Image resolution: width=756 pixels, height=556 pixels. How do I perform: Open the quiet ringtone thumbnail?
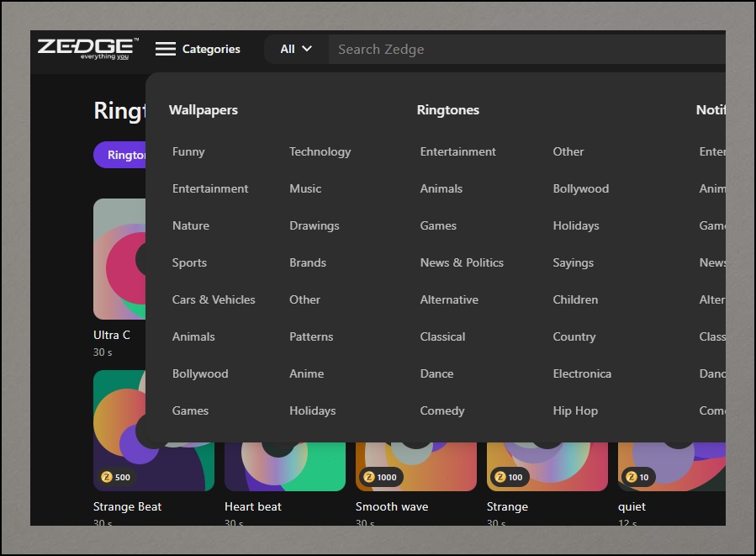(672, 467)
